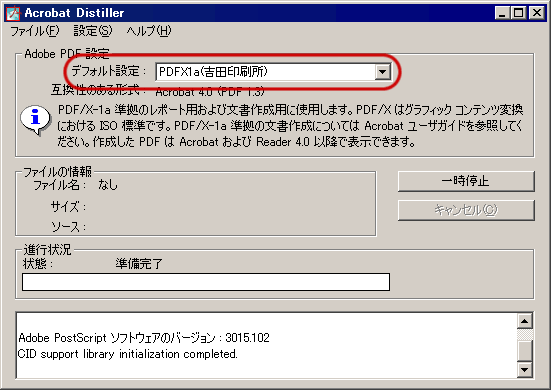The height and width of the screenshot is (390, 551).
Task: Click the Acrobat Distiller title bar icon
Action: [14, 13]
